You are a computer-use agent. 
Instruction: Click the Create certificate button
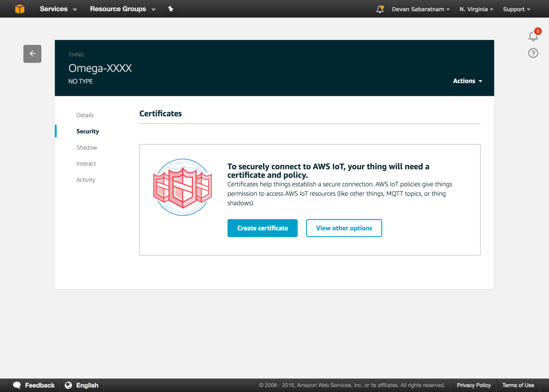(262, 228)
